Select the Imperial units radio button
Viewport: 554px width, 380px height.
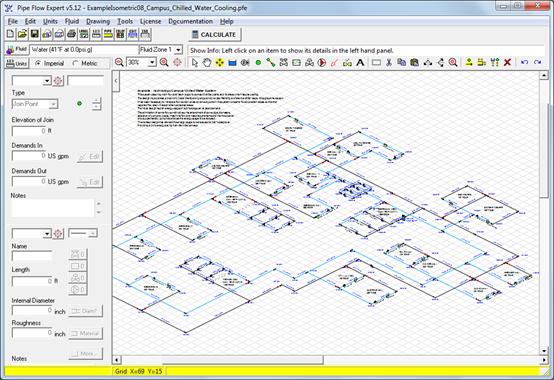click(x=38, y=63)
